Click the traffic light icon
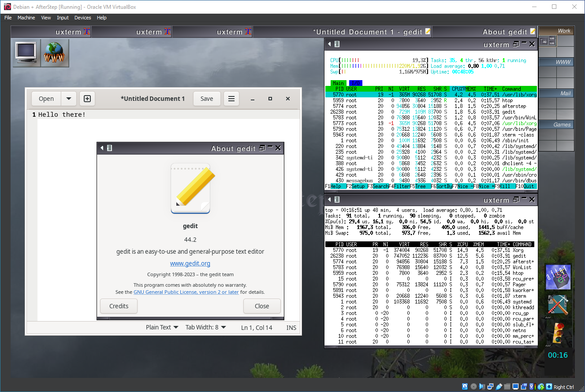 click(558, 333)
